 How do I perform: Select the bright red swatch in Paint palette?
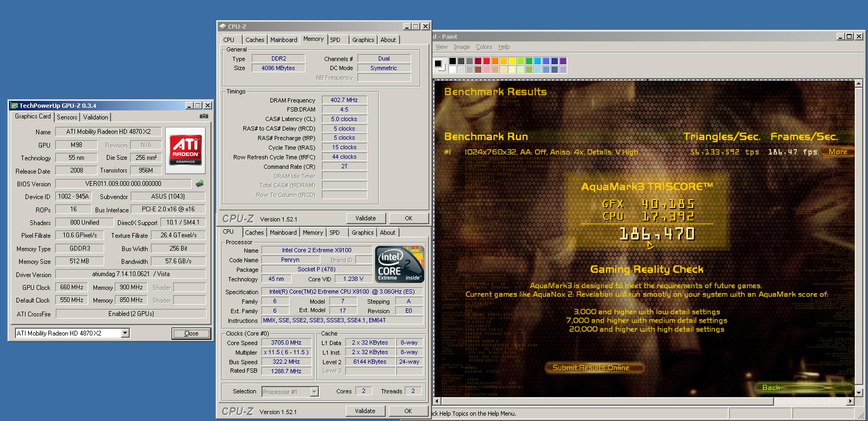(x=486, y=61)
